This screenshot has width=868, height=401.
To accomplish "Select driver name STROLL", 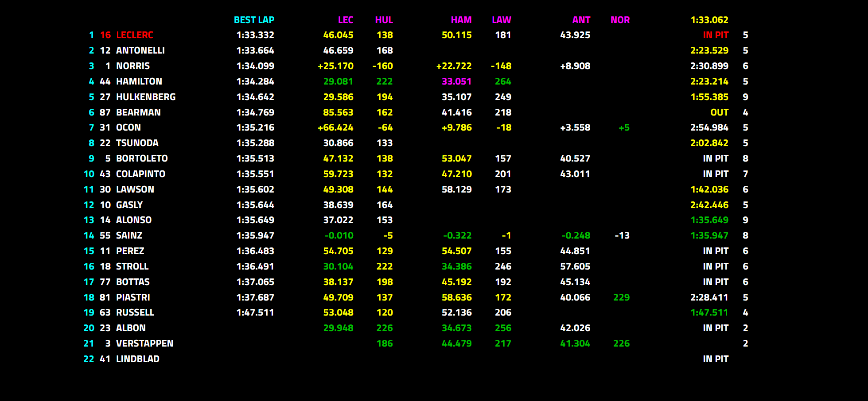I will (132, 266).
